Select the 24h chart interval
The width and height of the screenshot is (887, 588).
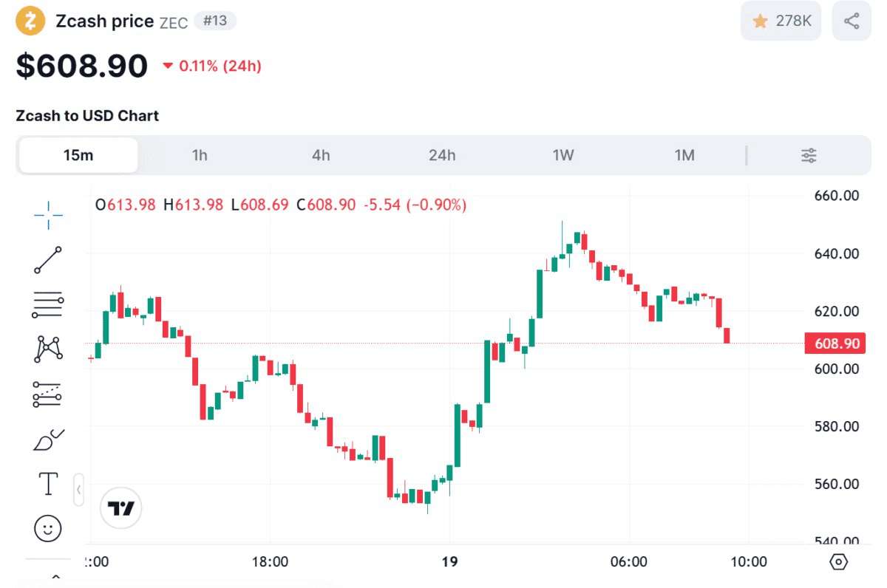click(442, 155)
